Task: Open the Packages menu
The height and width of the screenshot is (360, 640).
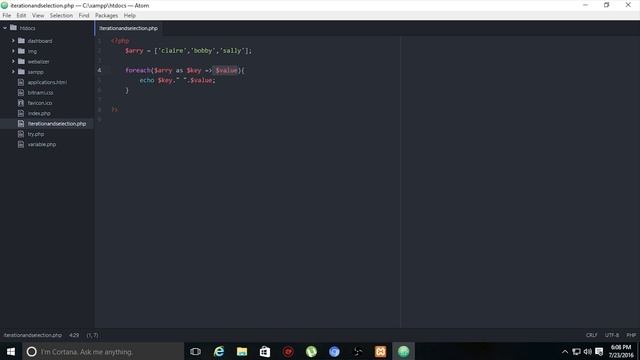Action: (106, 16)
